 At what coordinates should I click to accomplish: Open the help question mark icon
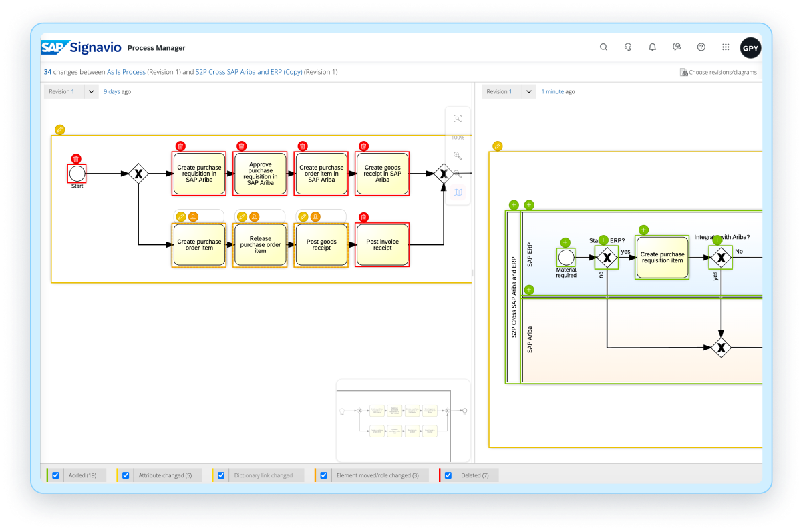[x=701, y=47]
